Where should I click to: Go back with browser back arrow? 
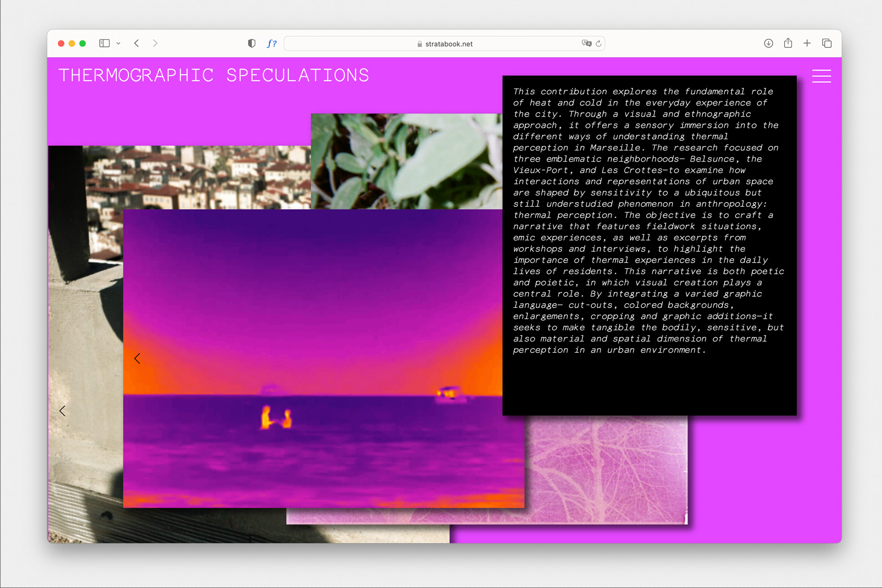[x=136, y=43]
